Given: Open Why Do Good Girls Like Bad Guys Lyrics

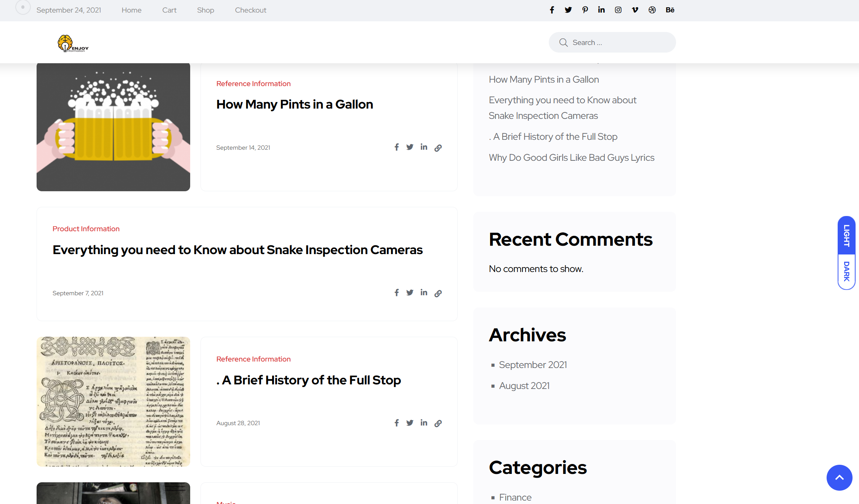Looking at the screenshot, I should (x=572, y=158).
